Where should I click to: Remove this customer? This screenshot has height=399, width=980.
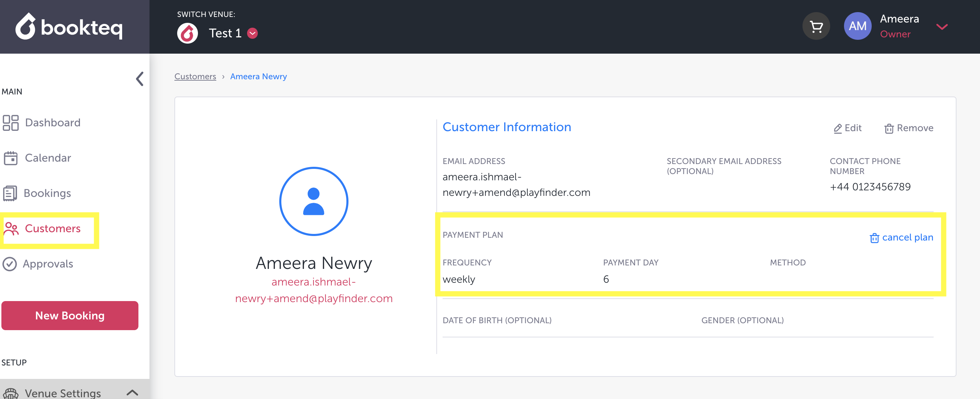pos(908,128)
